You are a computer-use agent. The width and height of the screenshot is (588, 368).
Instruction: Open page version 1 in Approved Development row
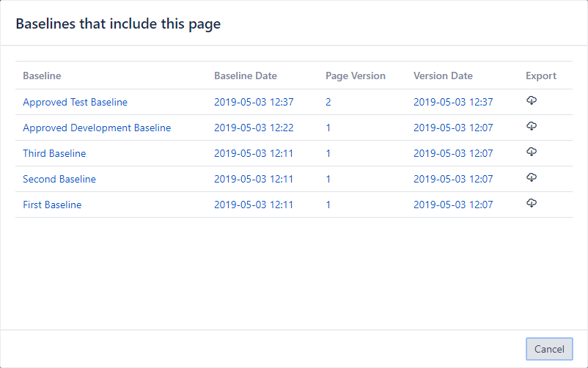tap(328, 128)
